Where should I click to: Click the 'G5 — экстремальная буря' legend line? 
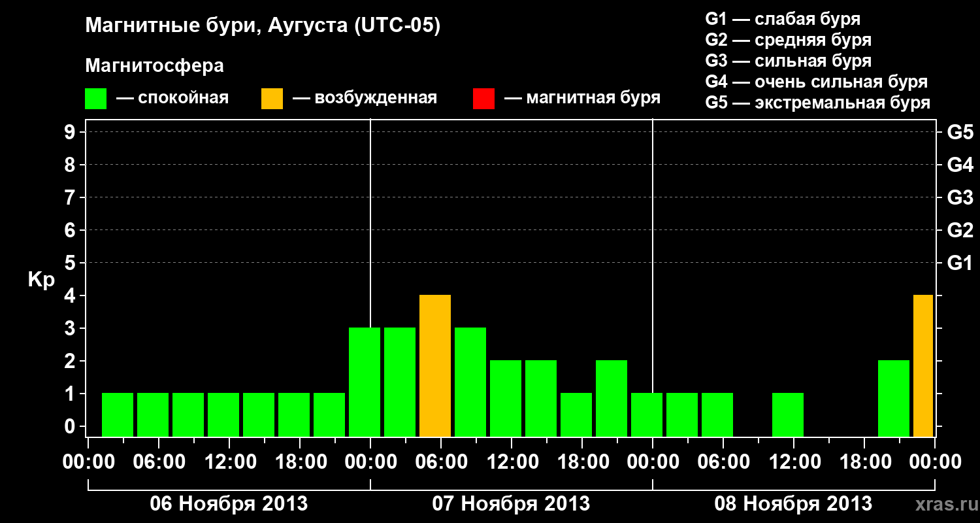[817, 103]
